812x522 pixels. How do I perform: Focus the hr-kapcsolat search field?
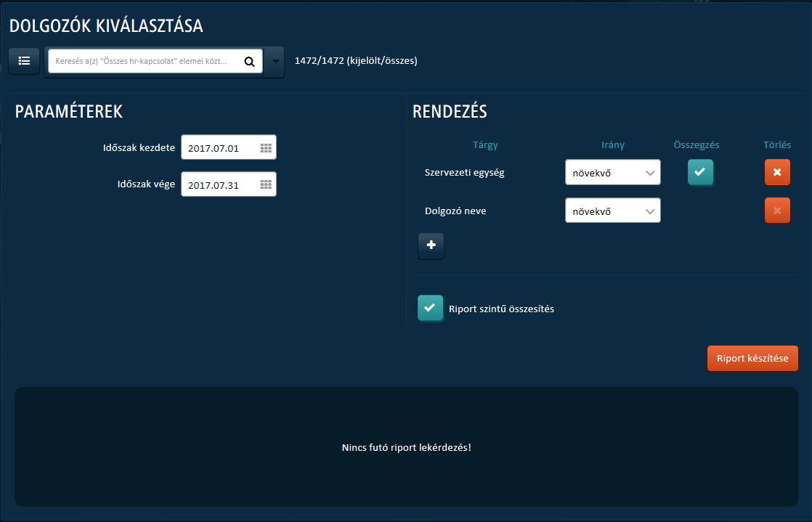pyautogui.click(x=145, y=61)
